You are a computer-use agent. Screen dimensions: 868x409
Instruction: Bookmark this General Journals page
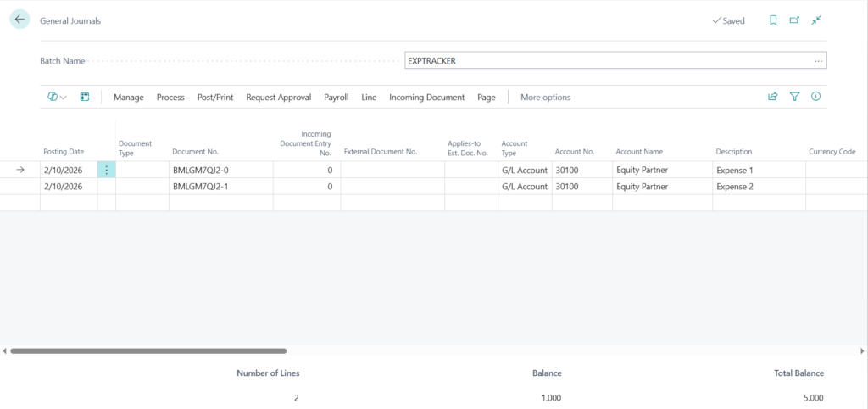point(773,20)
